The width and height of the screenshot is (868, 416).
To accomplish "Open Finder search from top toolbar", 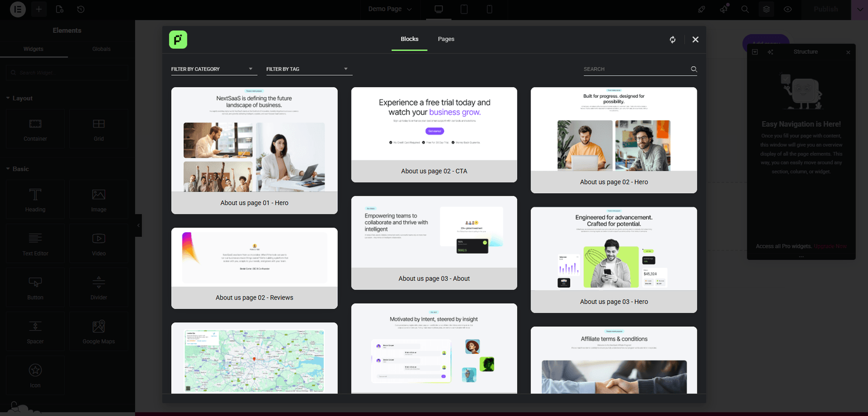I will [745, 9].
